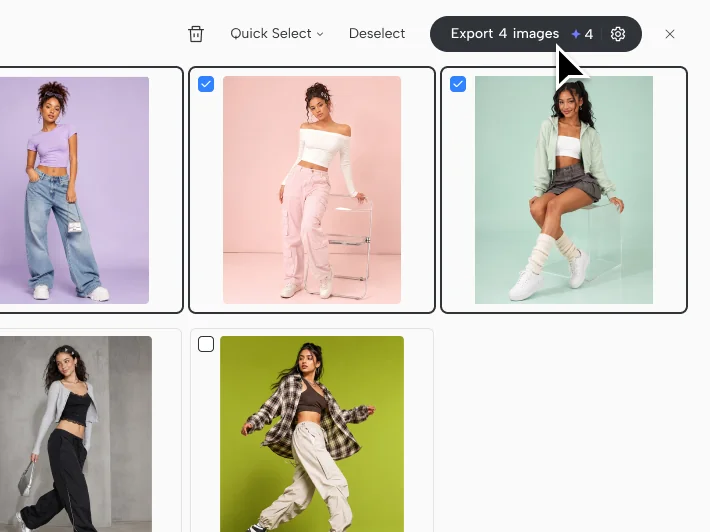710x532 pixels.
Task: Click the trash delete icon
Action: tap(196, 34)
